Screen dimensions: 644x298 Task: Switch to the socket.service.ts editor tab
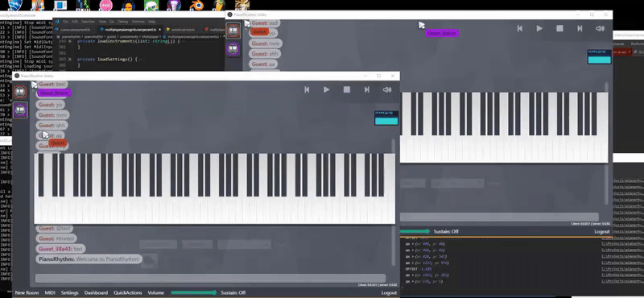(x=182, y=30)
